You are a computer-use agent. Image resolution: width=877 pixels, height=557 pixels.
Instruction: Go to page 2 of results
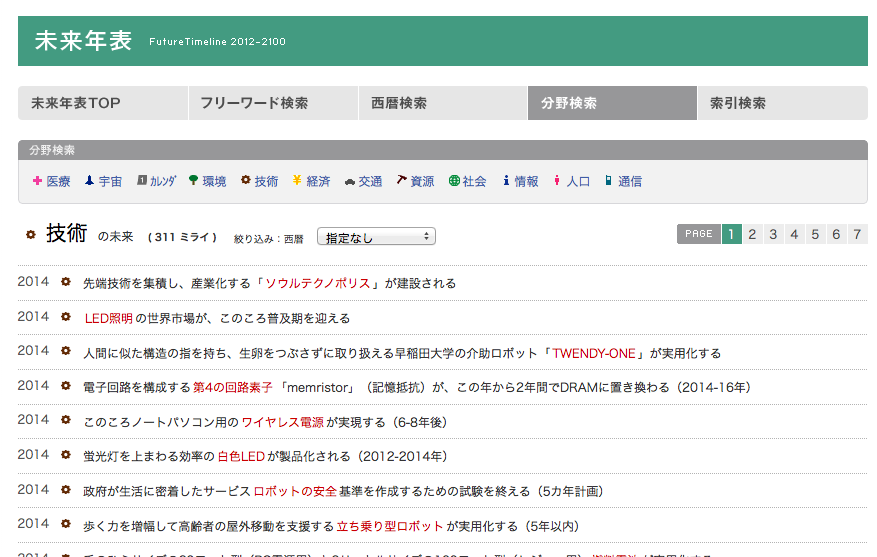752,234
